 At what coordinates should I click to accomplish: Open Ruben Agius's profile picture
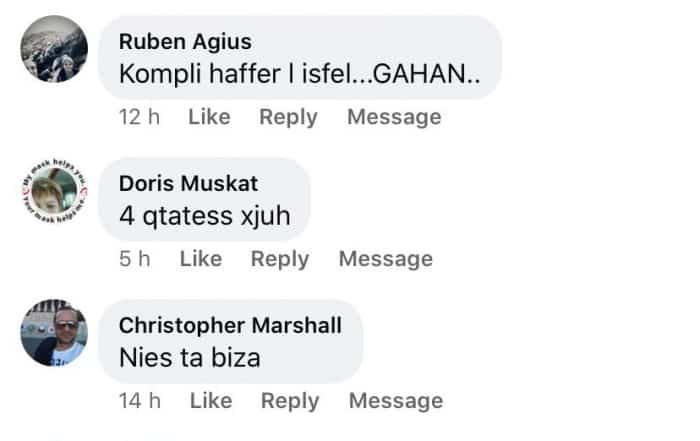[x=54, y=49]
